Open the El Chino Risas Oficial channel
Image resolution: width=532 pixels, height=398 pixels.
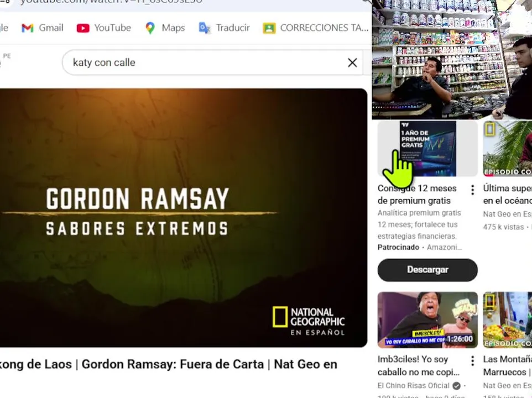click(413, 386)
